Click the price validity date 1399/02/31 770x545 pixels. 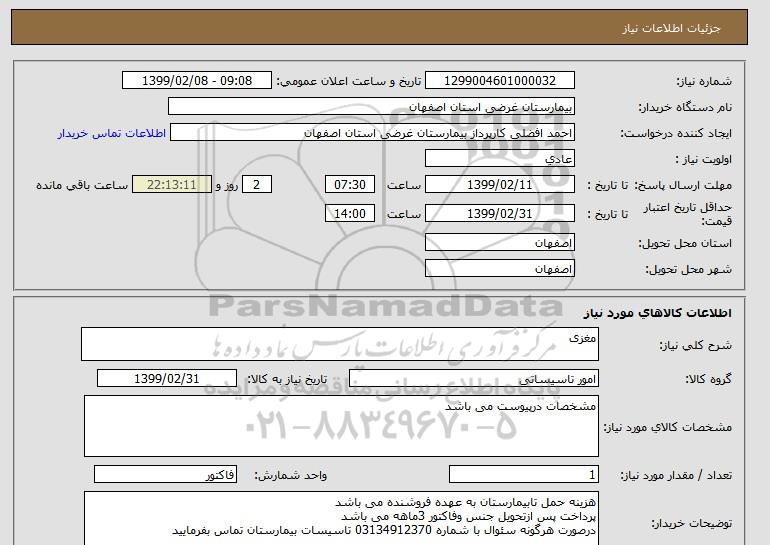499,214
